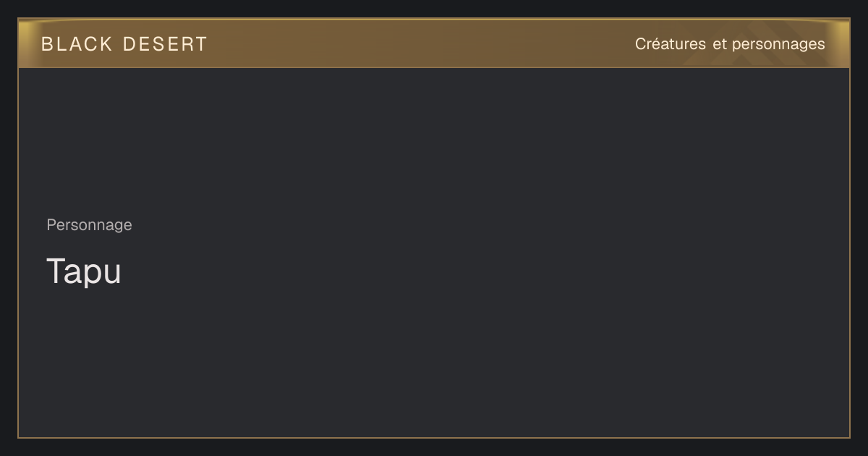Click the word DESERT in the title
The image size is (868, 456).
165,44
